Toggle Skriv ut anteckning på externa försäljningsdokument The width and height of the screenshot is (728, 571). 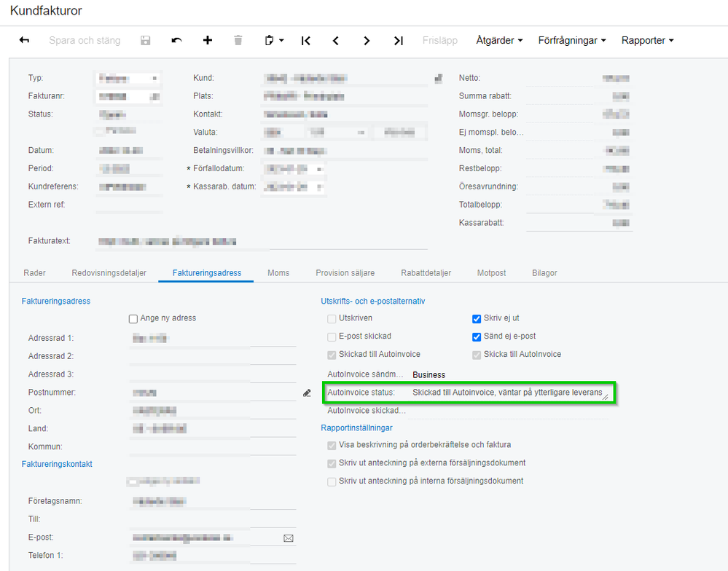(332, 463)
